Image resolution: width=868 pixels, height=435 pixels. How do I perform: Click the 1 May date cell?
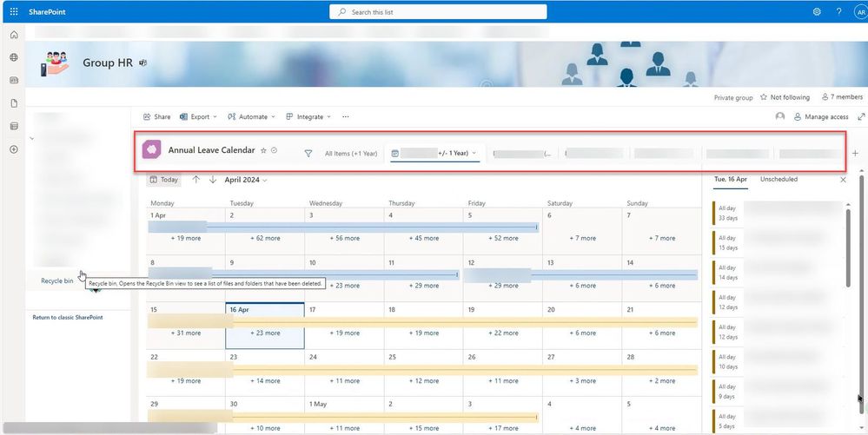coord(344,415)
